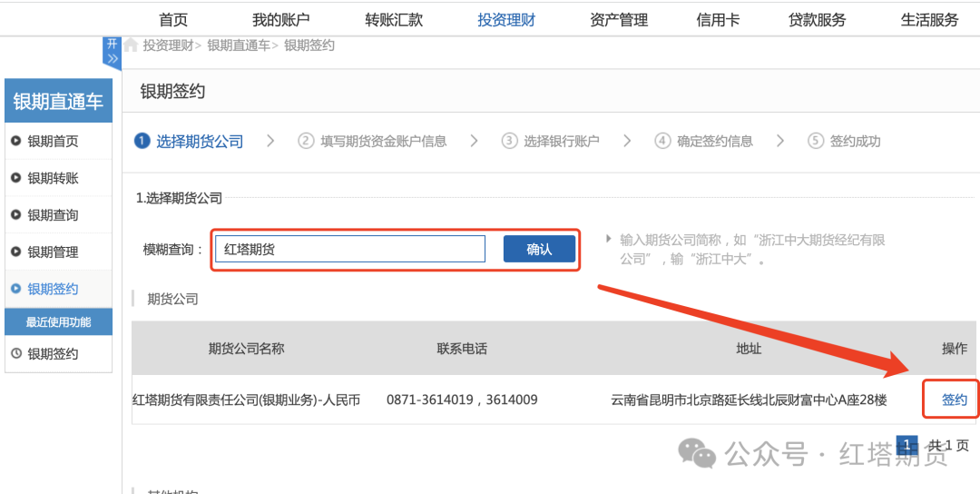Expand the sidebar with the 开 toggle
The height and width of the screenshot is (494, 980).
click(112, 52)
